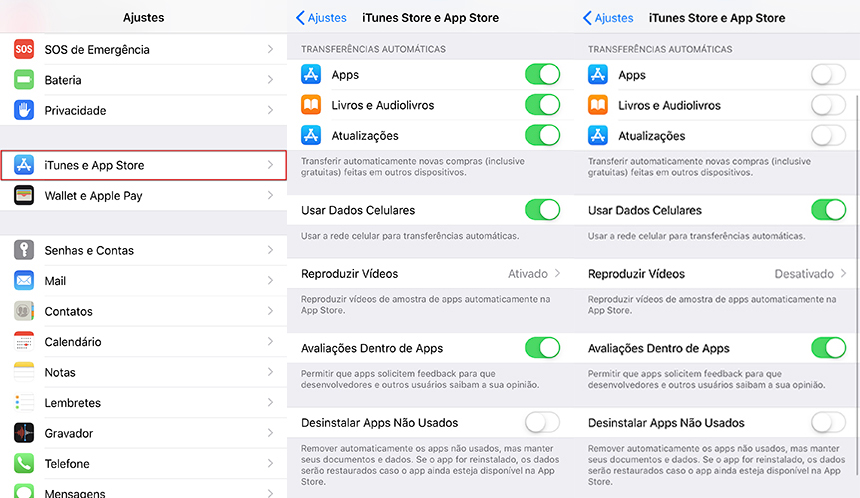Toggle Avaliações Dentro de Apps in middle panel

coord(542,348)
